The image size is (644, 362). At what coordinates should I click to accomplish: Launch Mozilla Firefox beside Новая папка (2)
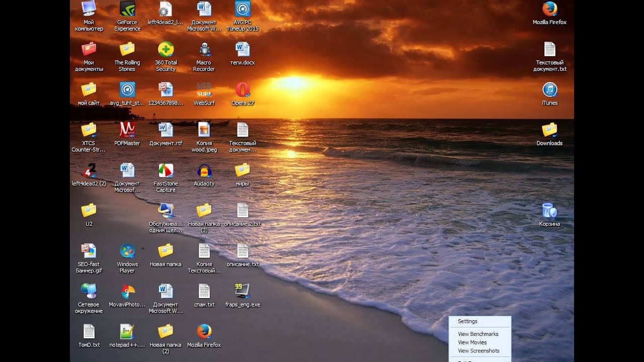click(x=204, y=335)
